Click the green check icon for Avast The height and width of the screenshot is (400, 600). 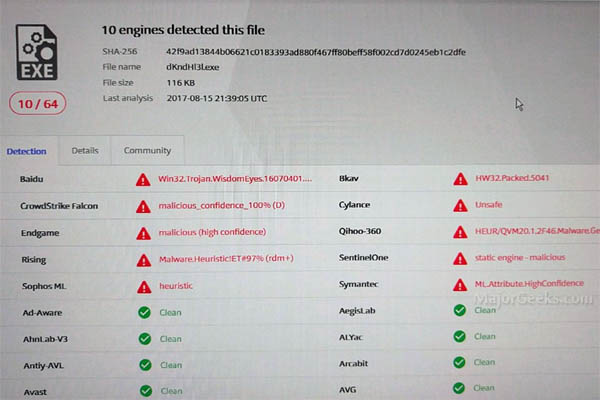[146, 391]
